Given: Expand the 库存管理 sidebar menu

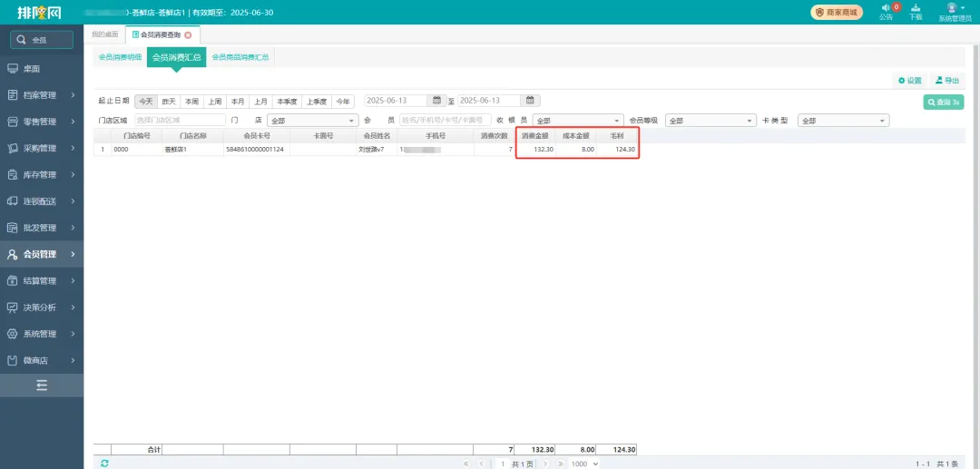Looking at the screenshot, I should click(x=42, y=175).
